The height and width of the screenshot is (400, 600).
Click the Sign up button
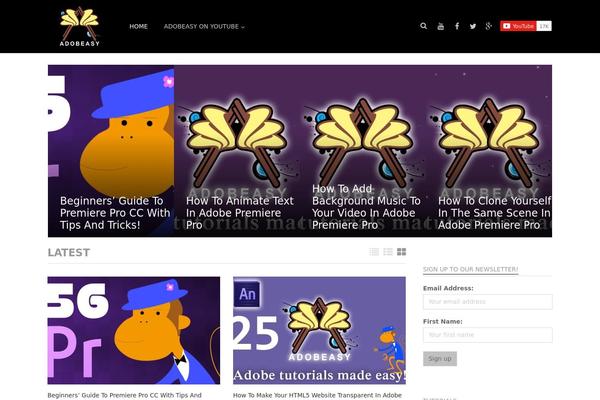click(440, 359)
